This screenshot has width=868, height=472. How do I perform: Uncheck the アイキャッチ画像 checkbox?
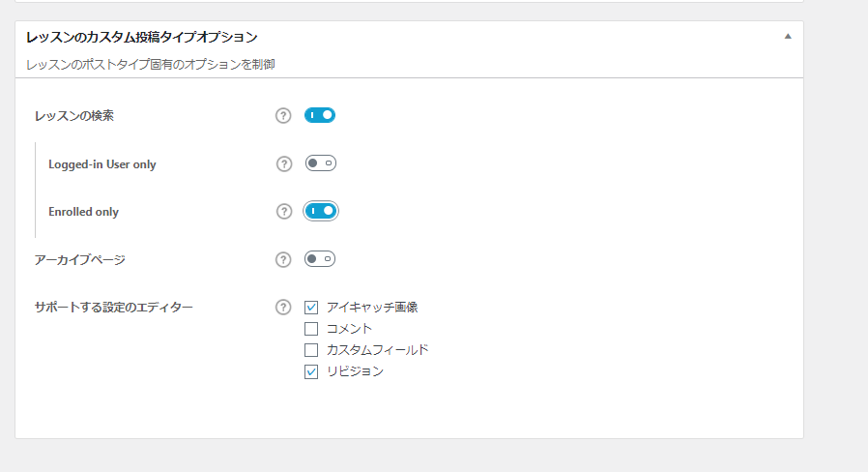click(x=311, y=307)
